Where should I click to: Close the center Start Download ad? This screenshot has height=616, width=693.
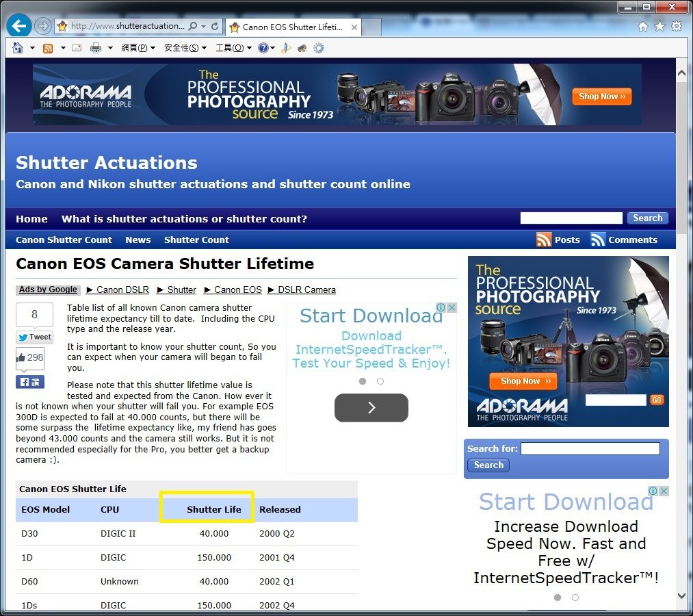(x=452, y=307)
